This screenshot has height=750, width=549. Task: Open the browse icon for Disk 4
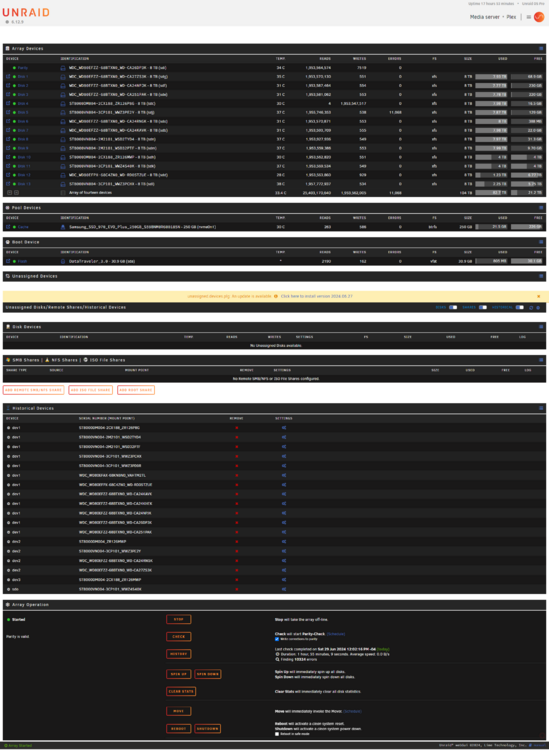(8, 103)
